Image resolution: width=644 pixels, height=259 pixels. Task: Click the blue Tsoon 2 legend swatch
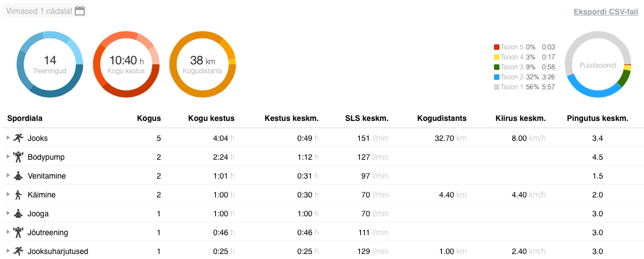497,77
